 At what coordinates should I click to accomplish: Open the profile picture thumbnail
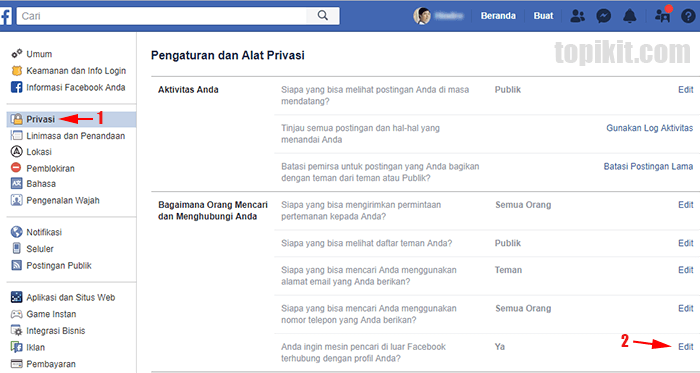coord(421,16)
